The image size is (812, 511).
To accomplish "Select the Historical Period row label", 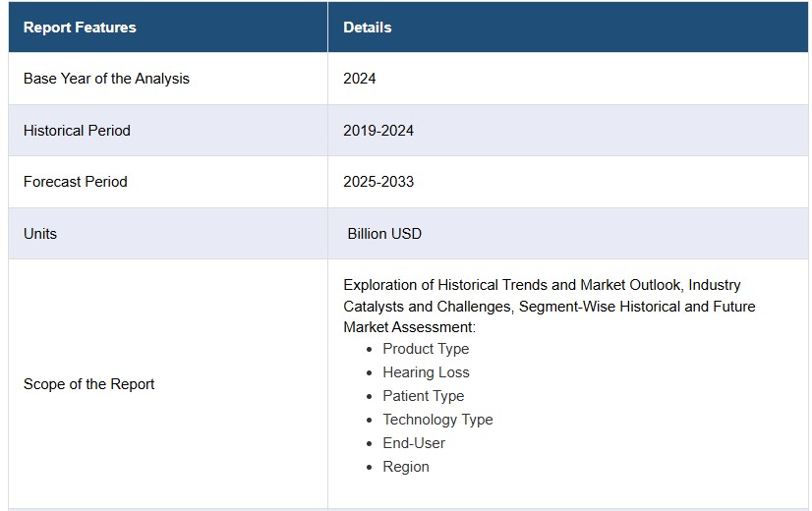I will click(77, 131).
